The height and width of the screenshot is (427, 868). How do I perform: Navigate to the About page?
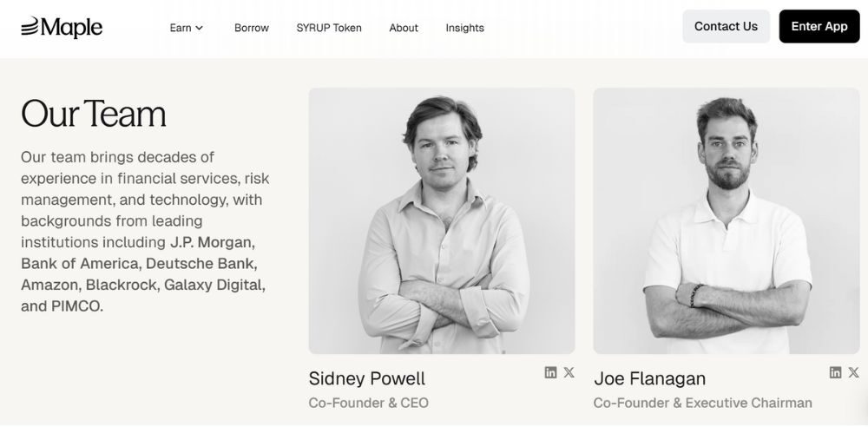(404, 28)
